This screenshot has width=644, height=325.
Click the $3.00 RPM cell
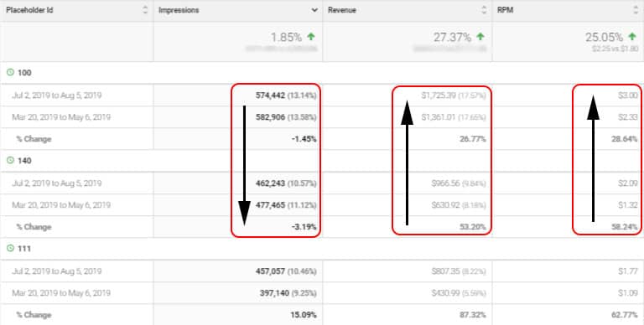(x=568, y=95)
